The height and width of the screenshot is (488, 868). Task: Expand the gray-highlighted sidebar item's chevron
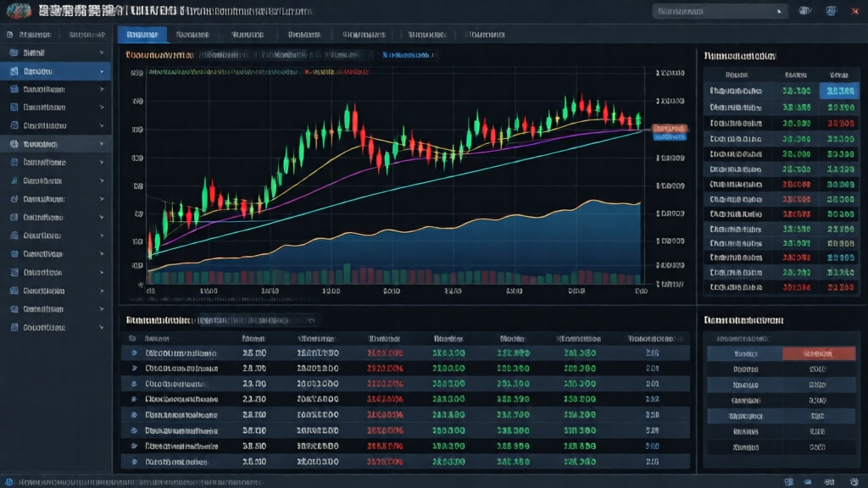click(102, 144)
